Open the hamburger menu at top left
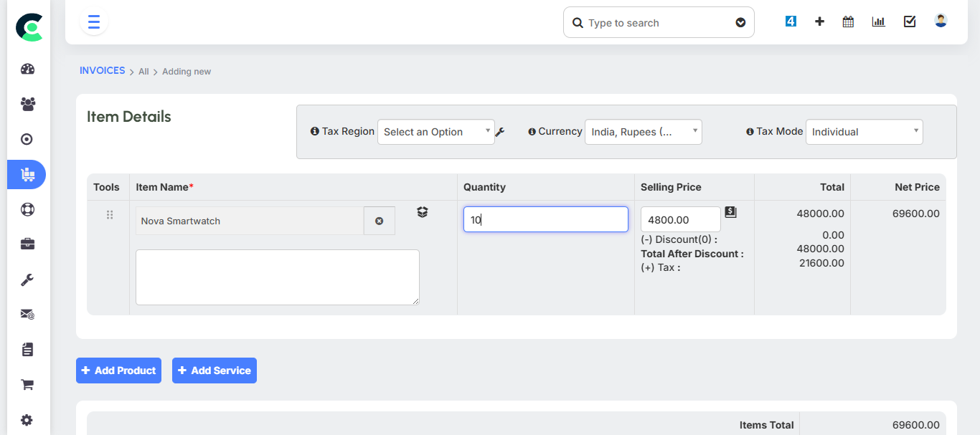Screen dimensions: 980x435 pos(93,21)
